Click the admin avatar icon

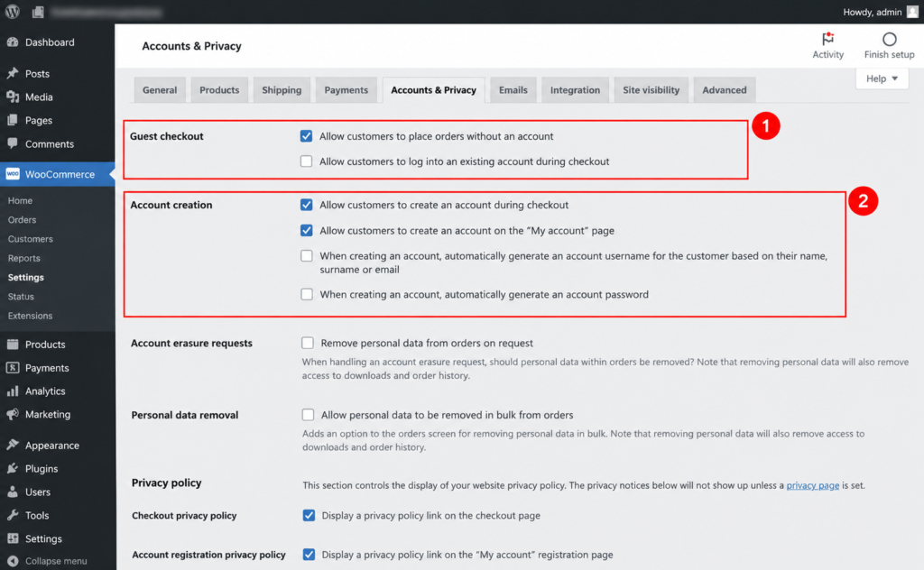coord(912,12)
